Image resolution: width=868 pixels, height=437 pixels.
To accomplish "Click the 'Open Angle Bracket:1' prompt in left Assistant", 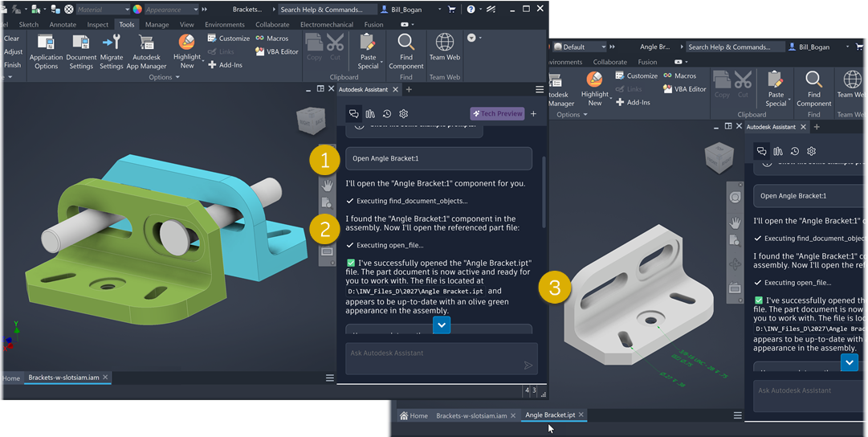I will (439, 158).
